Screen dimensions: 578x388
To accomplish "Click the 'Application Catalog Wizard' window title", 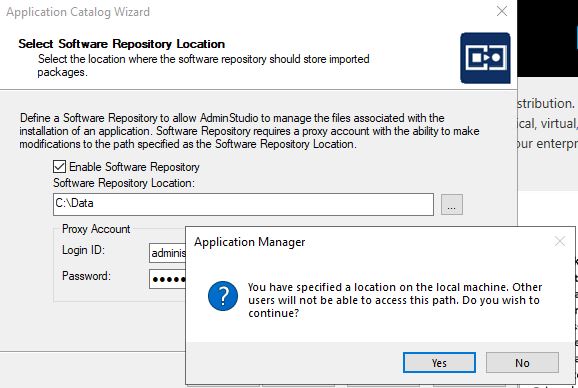I will click(x=78, y=12).
